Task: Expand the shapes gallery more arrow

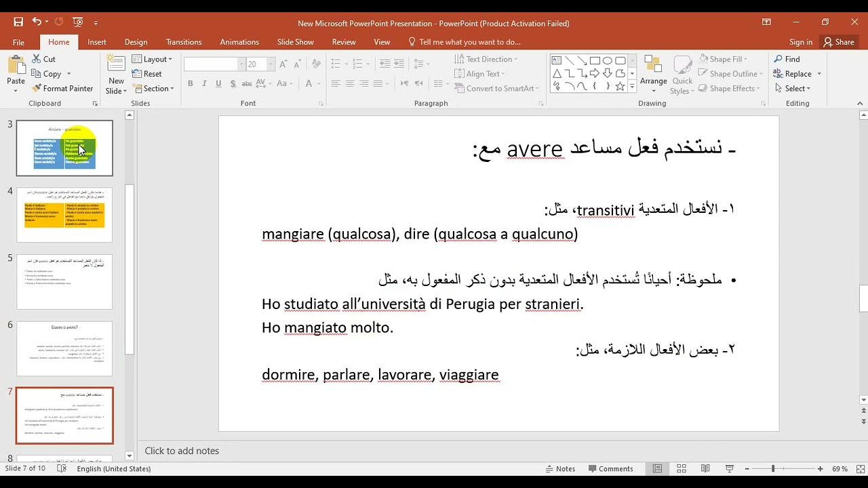Action: click(632, 87)
